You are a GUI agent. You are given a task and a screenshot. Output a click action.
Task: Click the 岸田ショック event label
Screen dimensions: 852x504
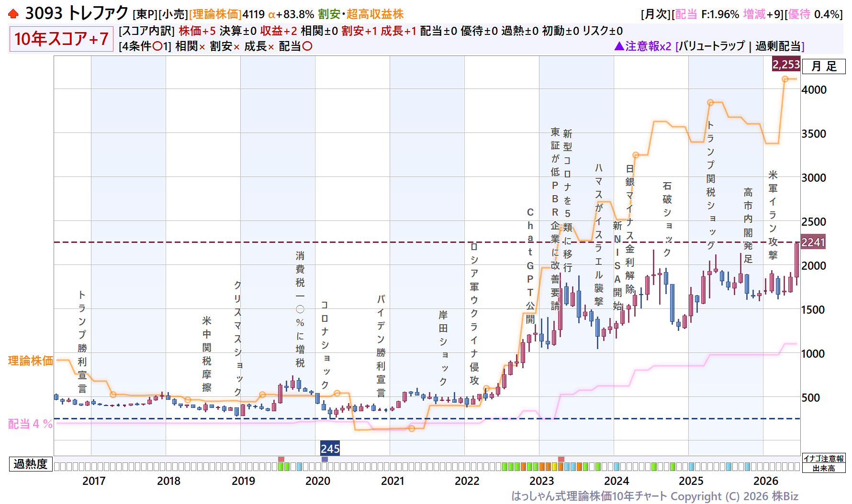443,348
